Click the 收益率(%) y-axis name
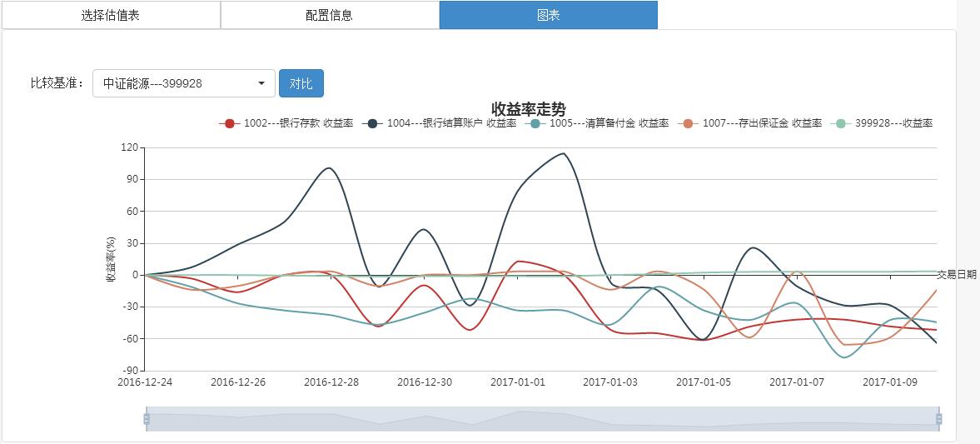980x444 pixels. click(112, 260)
